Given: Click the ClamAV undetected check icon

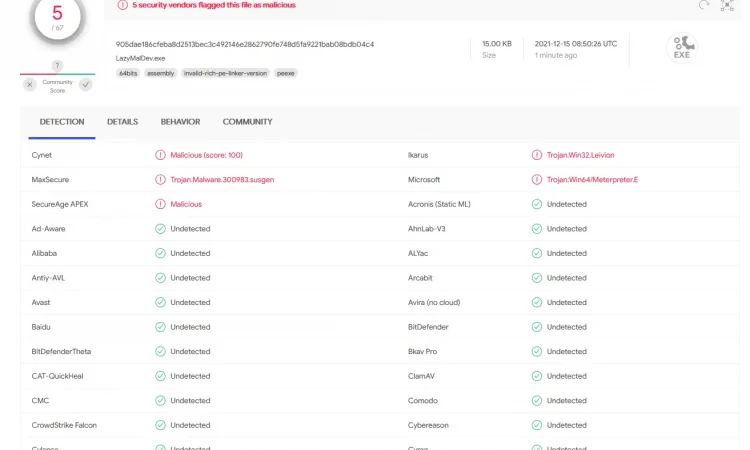Looking at the screenshot, I should pyautogui.click(x=537, y=376).
